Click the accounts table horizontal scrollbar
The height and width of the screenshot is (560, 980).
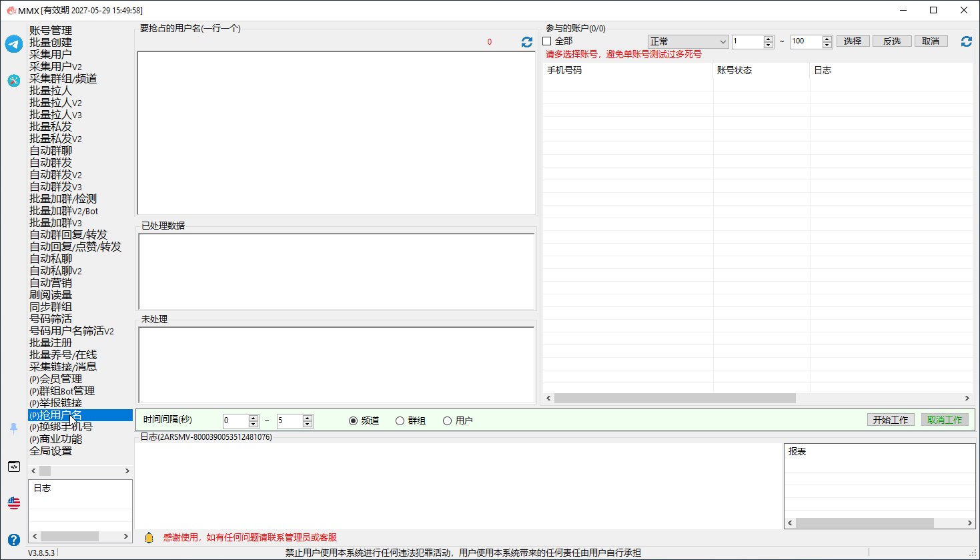[674, 398]
